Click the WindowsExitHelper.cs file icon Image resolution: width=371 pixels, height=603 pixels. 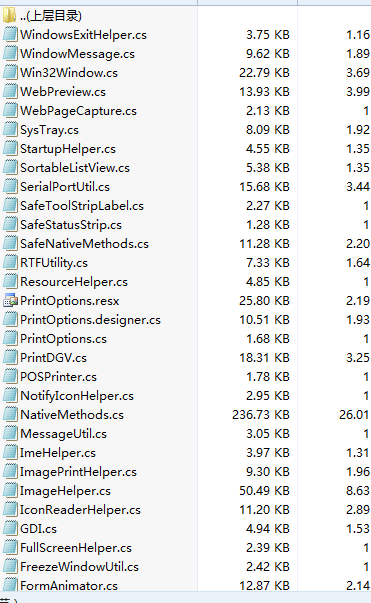tap(10, 35)
